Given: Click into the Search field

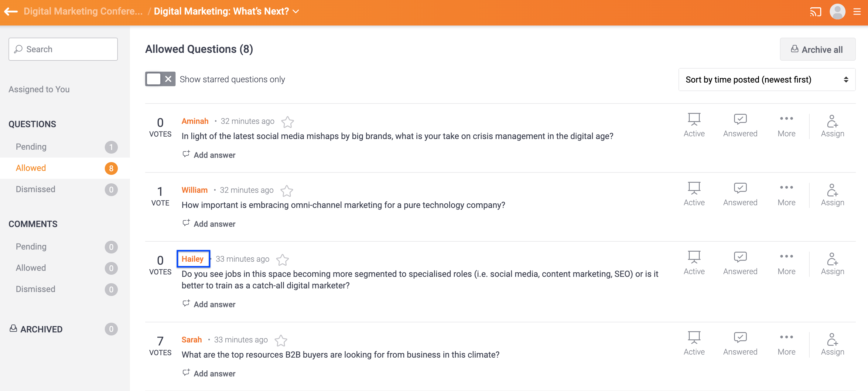Looking at the screenshot, I should tap(63, 49).
